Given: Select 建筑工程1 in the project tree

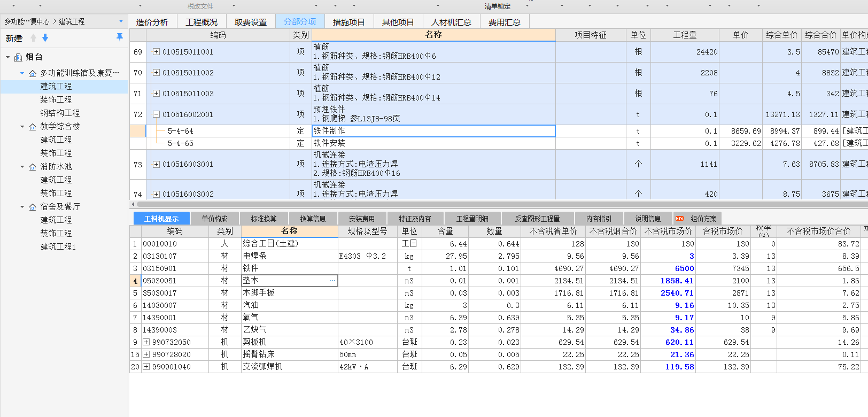Looking at the screenshot, I should (58, 247).
